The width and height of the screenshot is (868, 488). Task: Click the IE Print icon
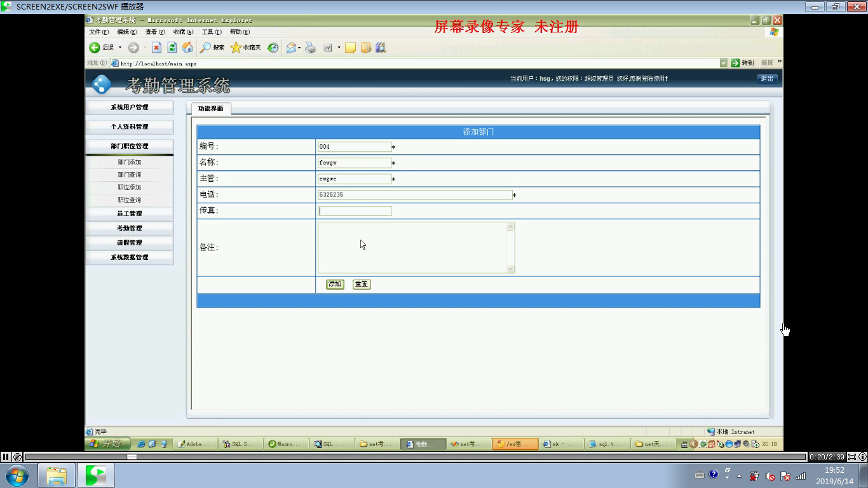tap(310, 48)
